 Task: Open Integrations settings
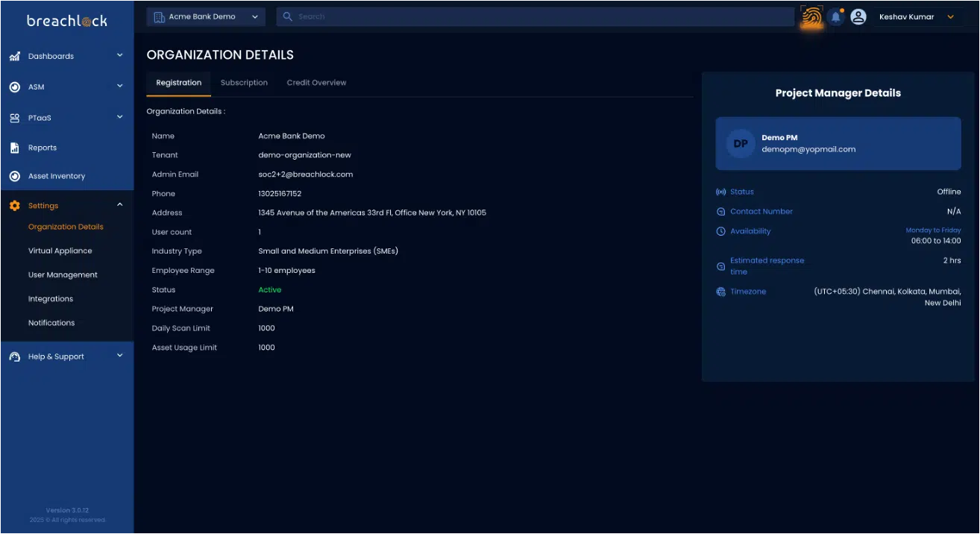pos(51,299)
